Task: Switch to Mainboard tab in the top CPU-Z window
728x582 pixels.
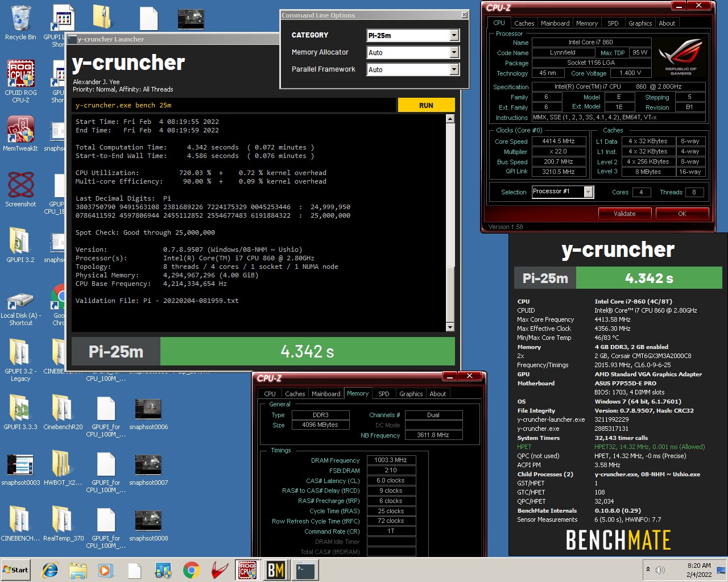Action: (555, 23)
